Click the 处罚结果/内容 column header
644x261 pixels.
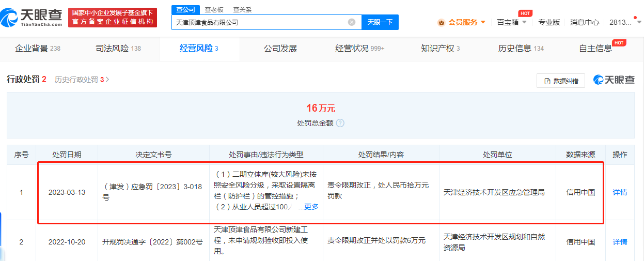point(381,155)
